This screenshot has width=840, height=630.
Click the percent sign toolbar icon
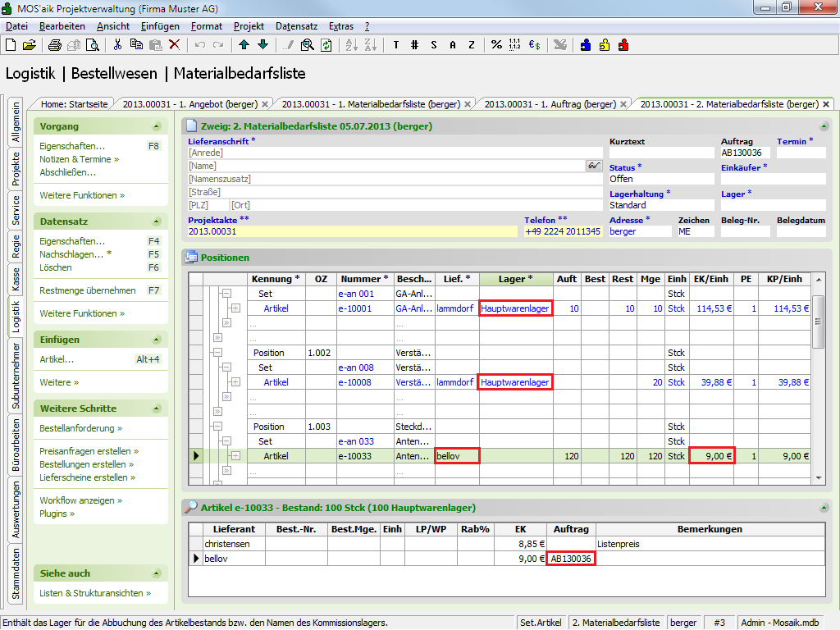tap(496, 45)
